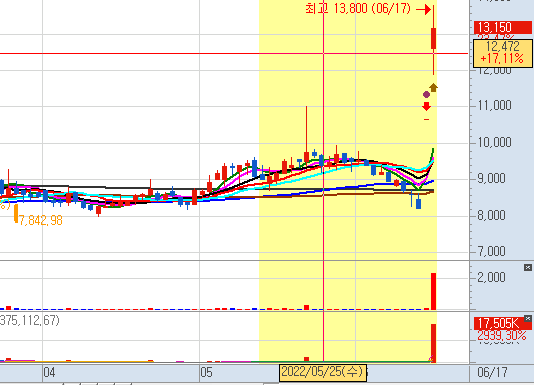The width and height of the screenshot is (534, 385).
Task: Click the blue candle at the 8,200 low
Action: click(x=419, y=201)
